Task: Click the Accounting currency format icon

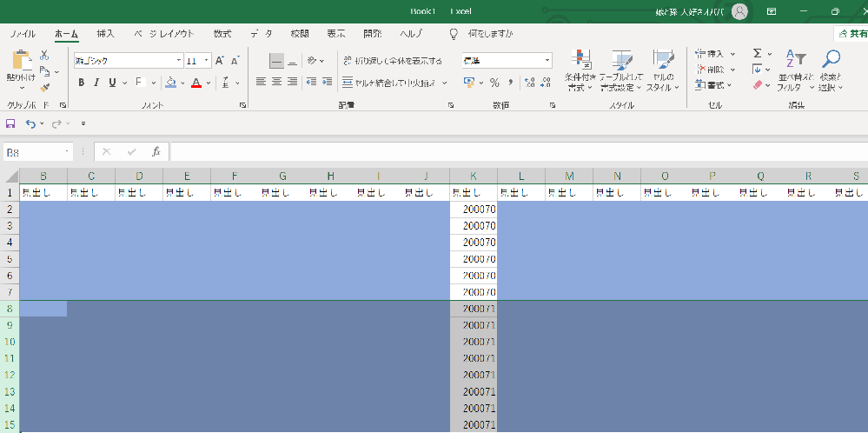Action: pyautogui.click(x=469, y=83)
